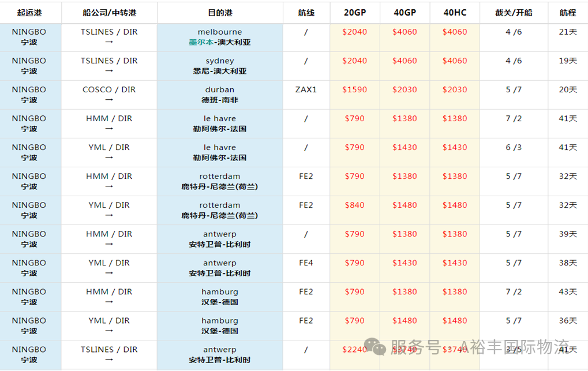This screenshot has width=588, height=371.
Task: Click the 40HC $1430 in the YML antwerp row
Action: [455, 263]
